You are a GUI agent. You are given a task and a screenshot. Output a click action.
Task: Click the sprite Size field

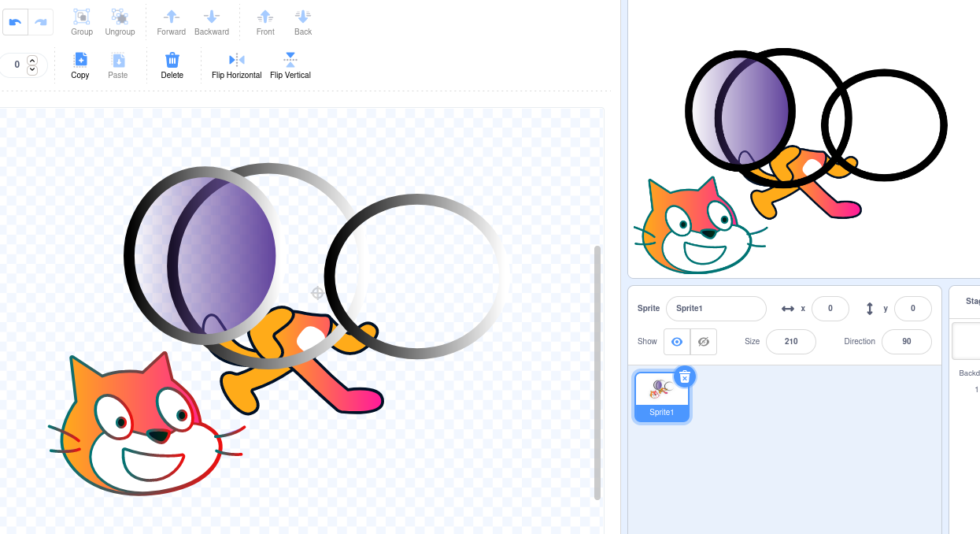click(791, 342)
